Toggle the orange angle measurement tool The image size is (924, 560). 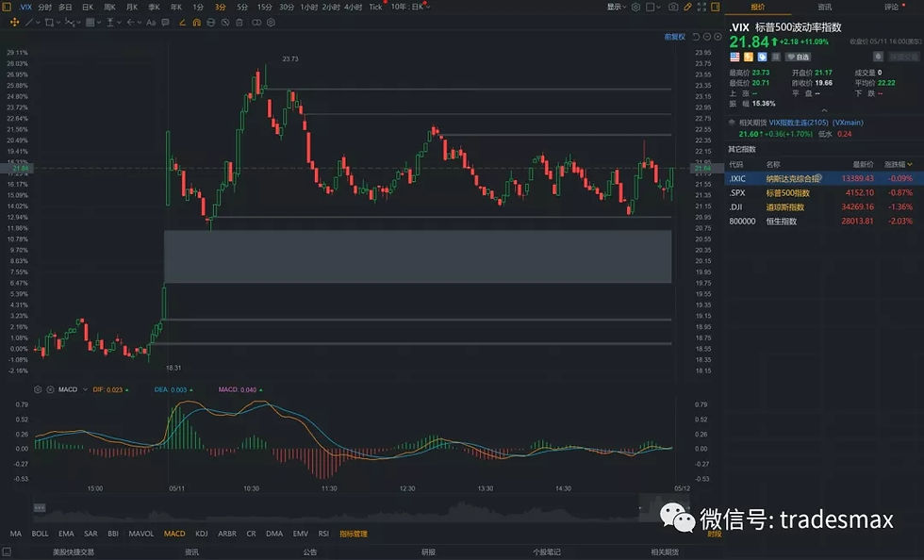pos(182,23)
